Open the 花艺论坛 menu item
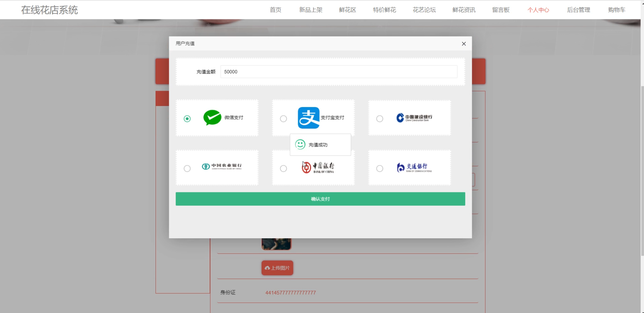 pos(424,10)
